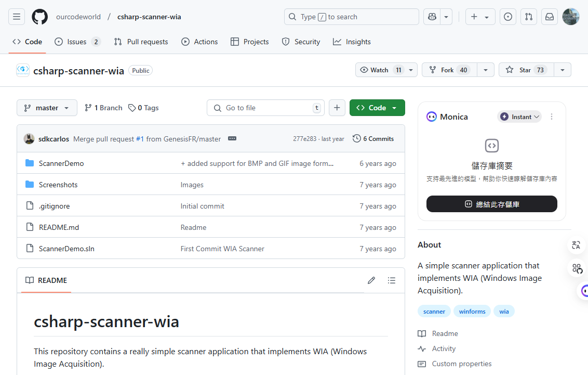The height and width of the screenshot is (375, 588).
Task: Open the .gitignore file
Action: coord(55,206)
